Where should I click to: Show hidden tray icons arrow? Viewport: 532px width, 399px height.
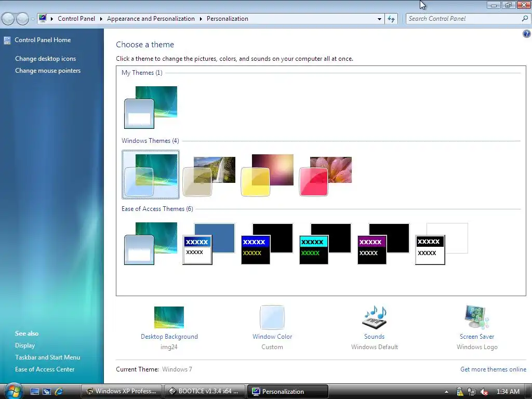tap(446, 392)
